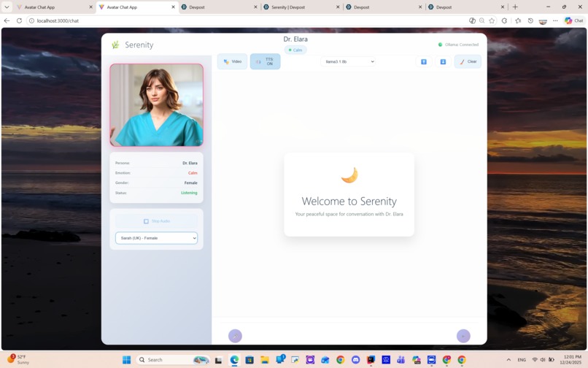
Task: Click the Dr. Elara avatar image
Action: coord(157,104)
